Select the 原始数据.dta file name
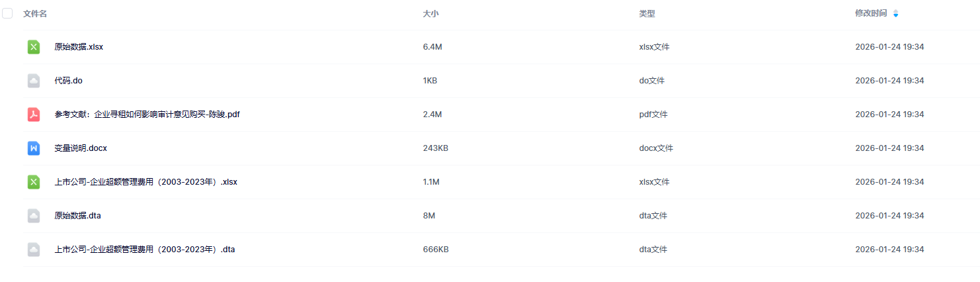980x282 pixels. click(x=77, y=216)
